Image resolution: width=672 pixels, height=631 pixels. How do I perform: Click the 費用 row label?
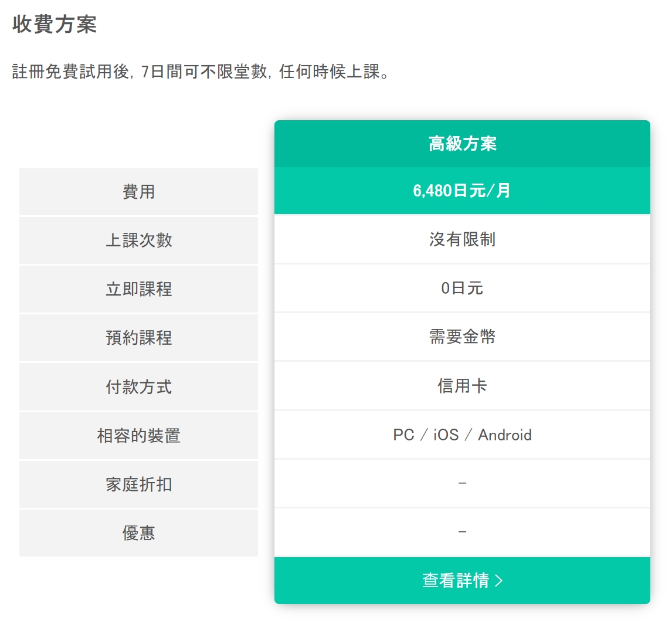click(x=138, y=192)
